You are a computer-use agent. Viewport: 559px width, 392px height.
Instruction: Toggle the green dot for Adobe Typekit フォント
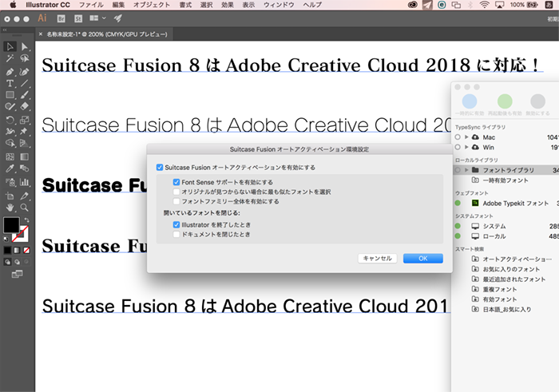(x=458, y=203)
